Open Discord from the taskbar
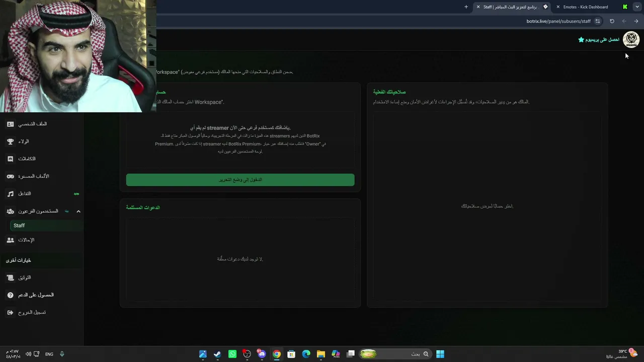The width and height of the screenshot is (644, 362). (261, 354)
